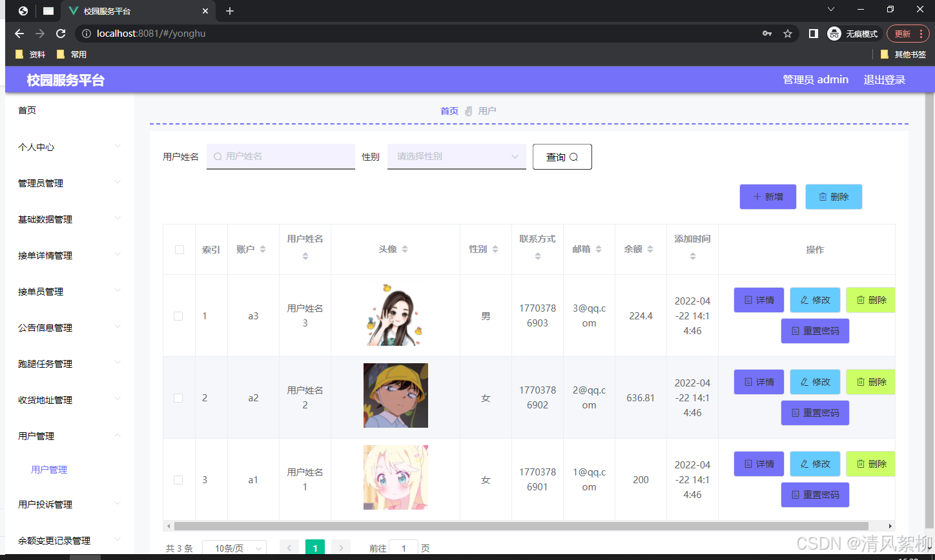The image size is (935, 560).
Task: Sort by 用户姓名 column sort arrows
Action: [305, 256]
